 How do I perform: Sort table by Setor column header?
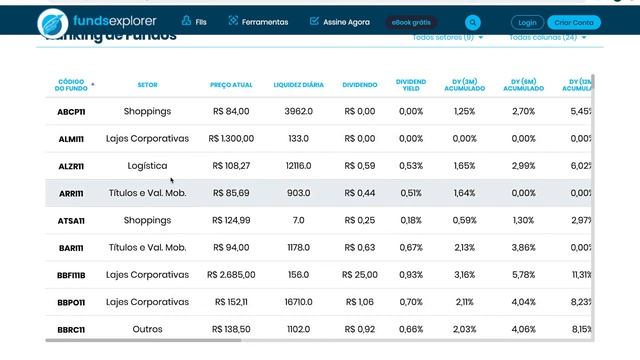(x=147, y=85)
